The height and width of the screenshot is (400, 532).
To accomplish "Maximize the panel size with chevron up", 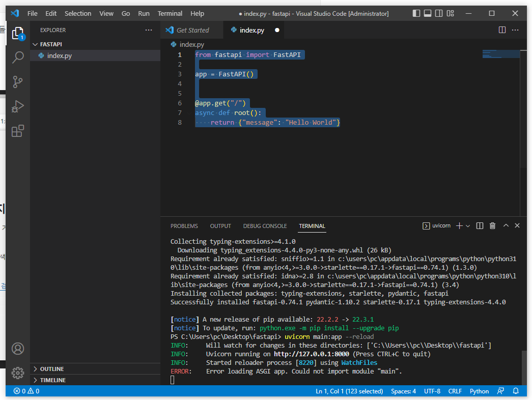I will [x=506, y=225].
